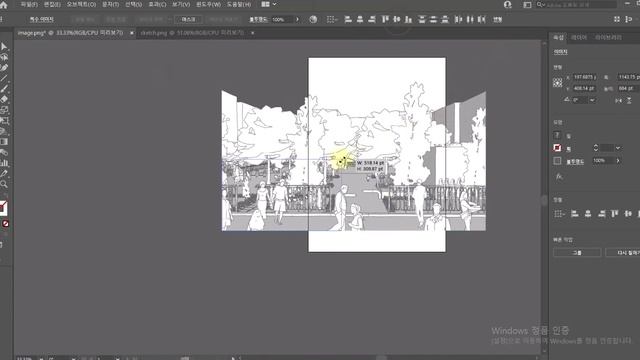Expand the opacity arrow in Properties panel

pos(618,161)
